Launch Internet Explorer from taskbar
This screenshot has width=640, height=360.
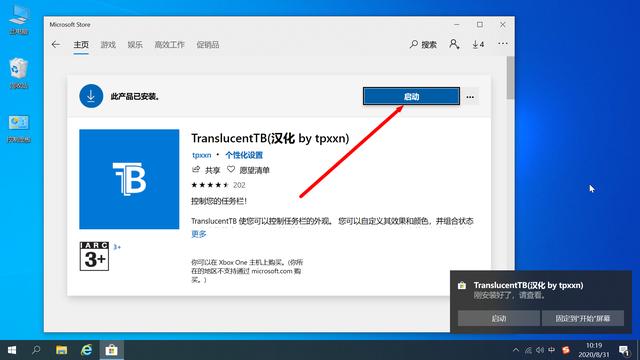click(87, 350)
